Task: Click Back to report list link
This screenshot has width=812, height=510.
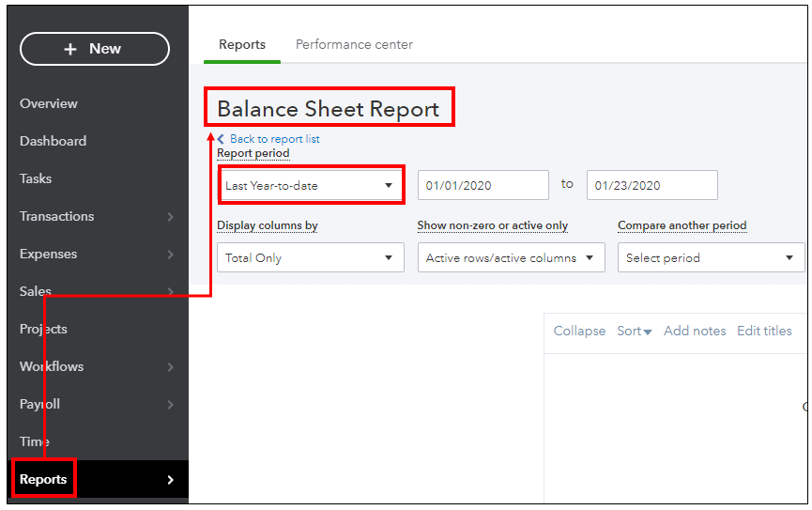Action: pyautogui.click(x=274, y=139)
